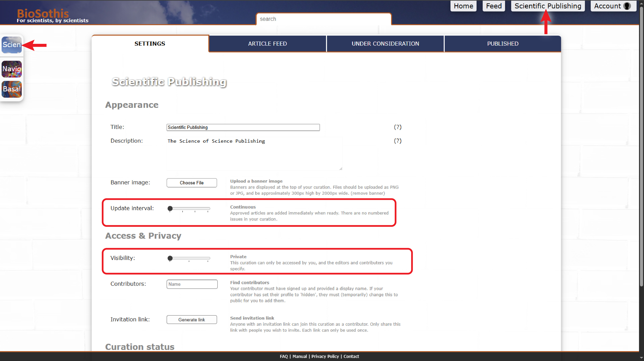Open the Scientific Publishing top menu

click(x=548, y=6)
